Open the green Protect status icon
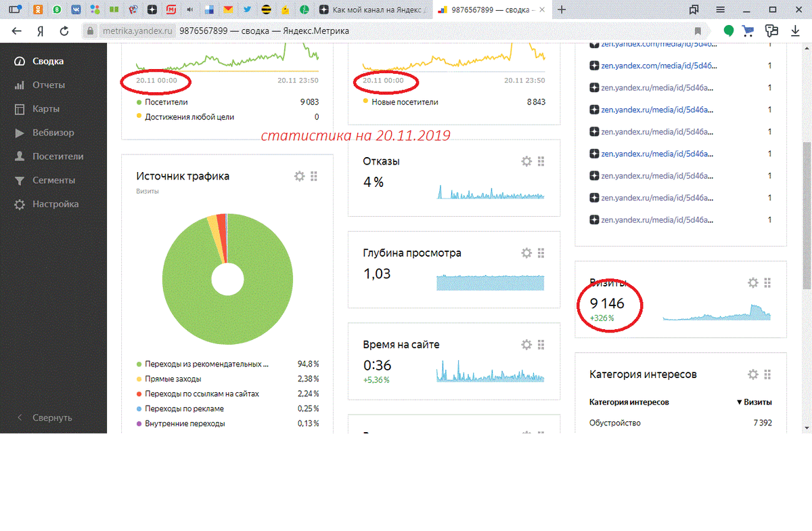This screenshot has height=531, width=812. click(x=729, y=31)
